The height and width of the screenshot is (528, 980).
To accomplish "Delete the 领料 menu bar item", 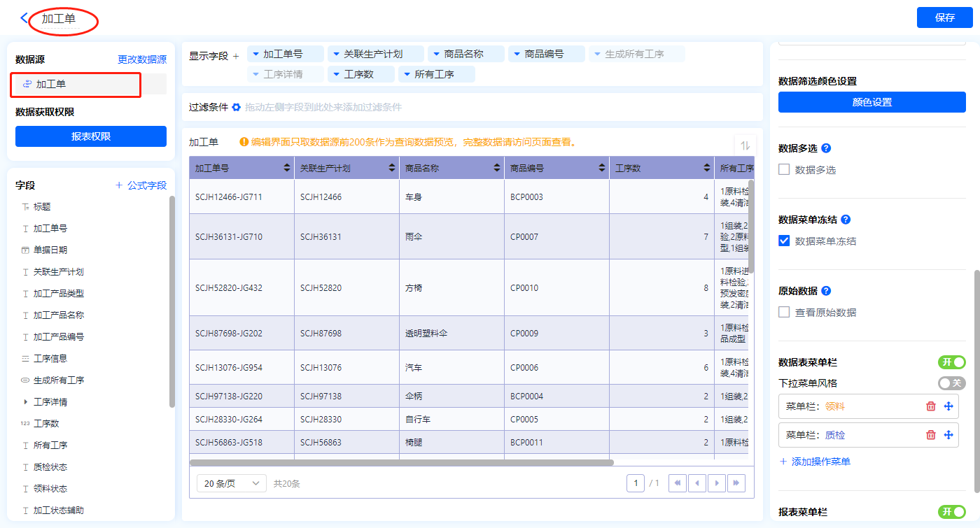I will pos(931,406).
